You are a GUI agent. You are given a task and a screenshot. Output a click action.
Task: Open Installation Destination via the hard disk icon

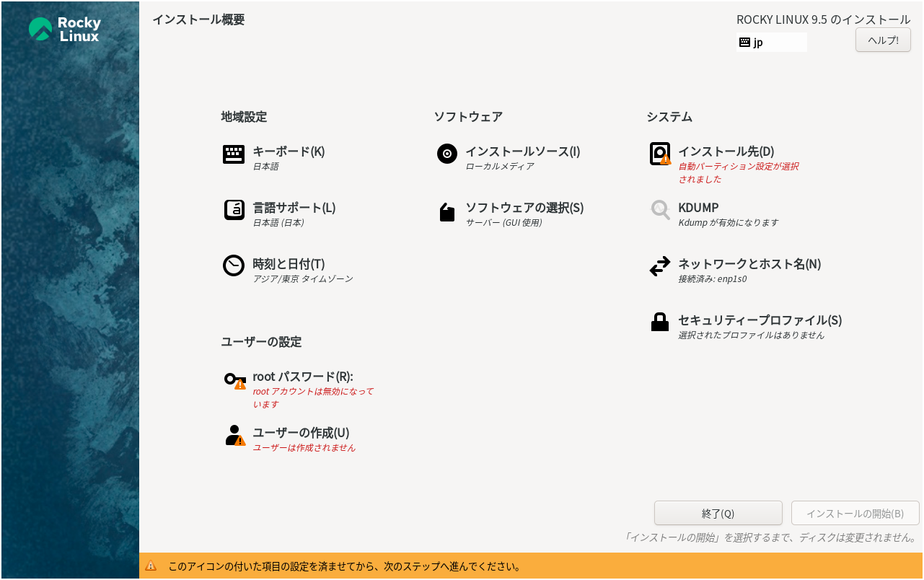pyautogui.click(x=660, y=154)
